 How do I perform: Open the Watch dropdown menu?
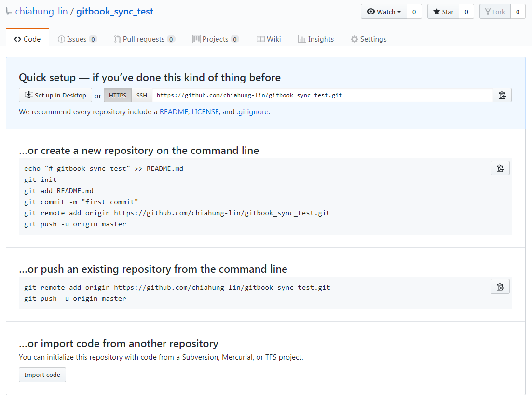click(384, 12)
